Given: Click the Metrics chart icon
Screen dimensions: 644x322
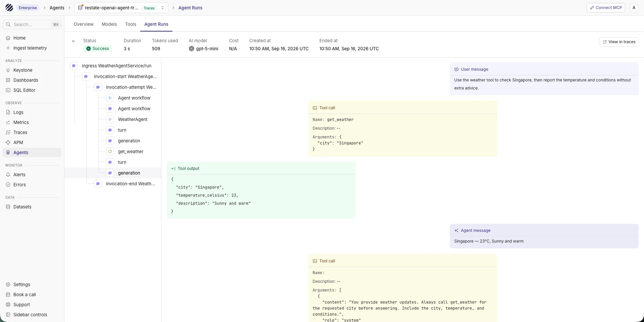Looking at the screenshot, I should click(8, 122).
